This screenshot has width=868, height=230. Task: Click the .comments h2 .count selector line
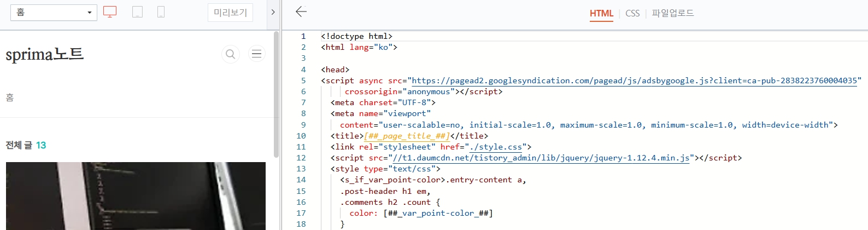[390, 202]
